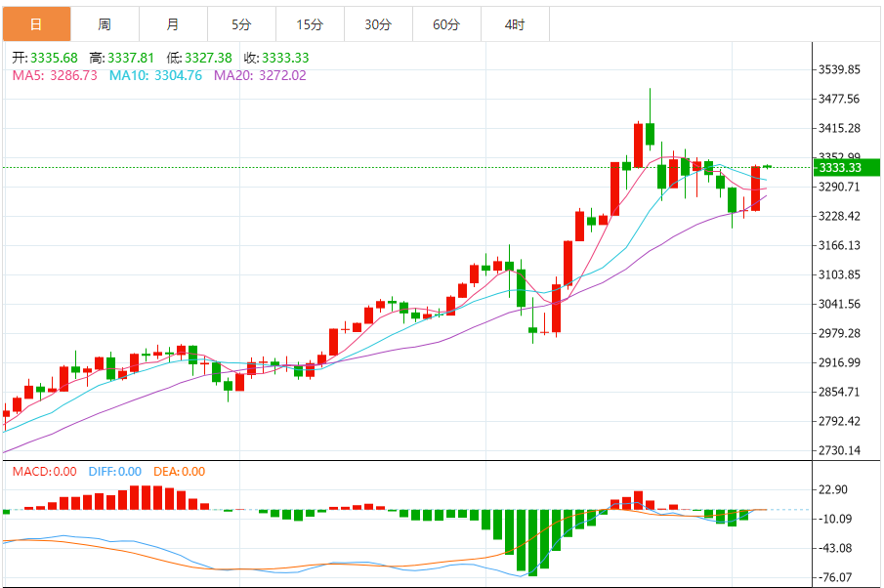The height and width of the screenshot is (588, 884).
Task: Click the DEA:0.00 indicator label
Action: pos(180,472)
